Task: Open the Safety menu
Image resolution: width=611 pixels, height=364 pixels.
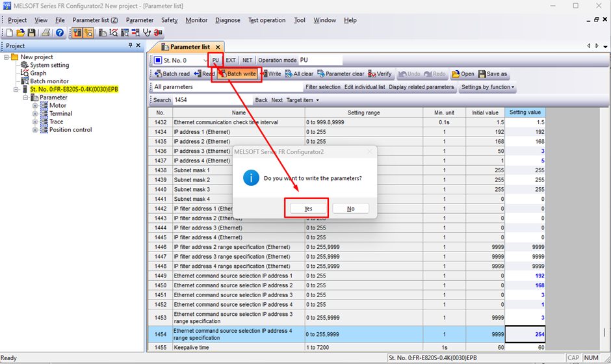Action: [169, 20]
